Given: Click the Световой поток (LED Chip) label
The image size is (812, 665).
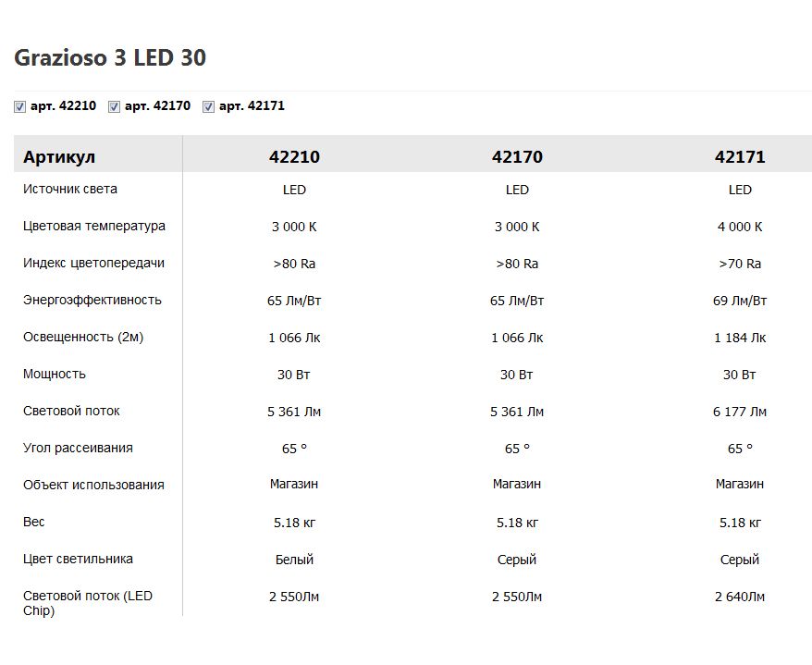Looking at the screenshot, I should pyautogui.click(x=88, y=603).
